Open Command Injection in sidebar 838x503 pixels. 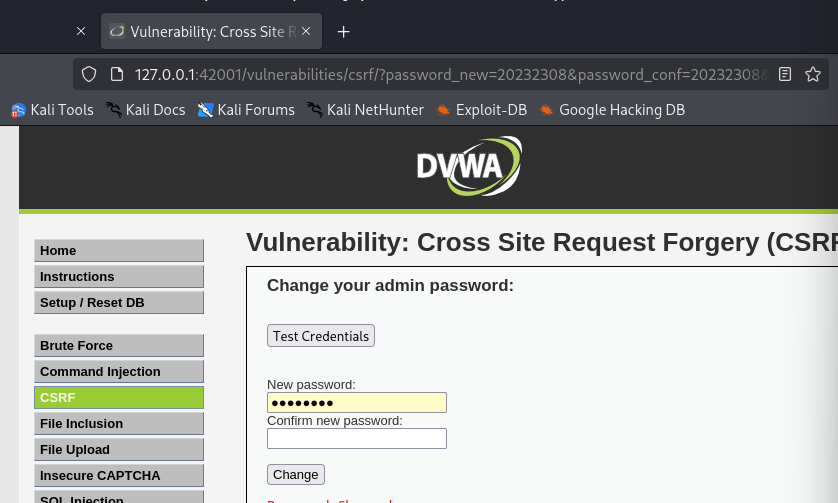119,372
